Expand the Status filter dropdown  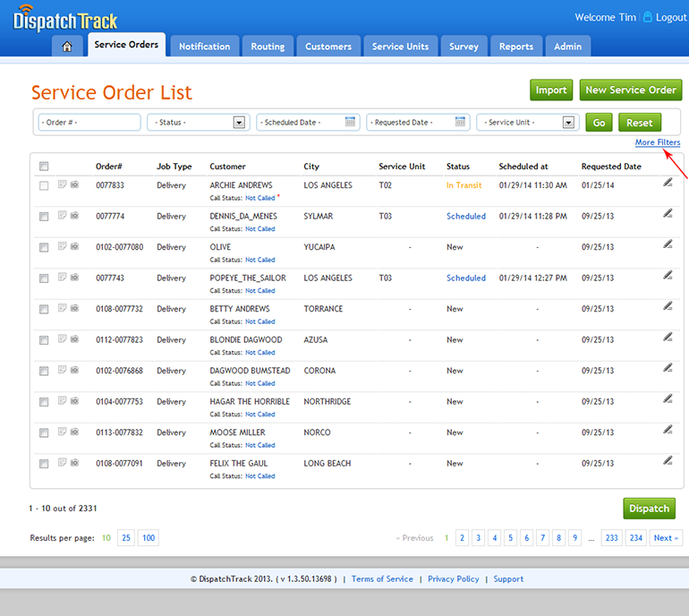239,123
